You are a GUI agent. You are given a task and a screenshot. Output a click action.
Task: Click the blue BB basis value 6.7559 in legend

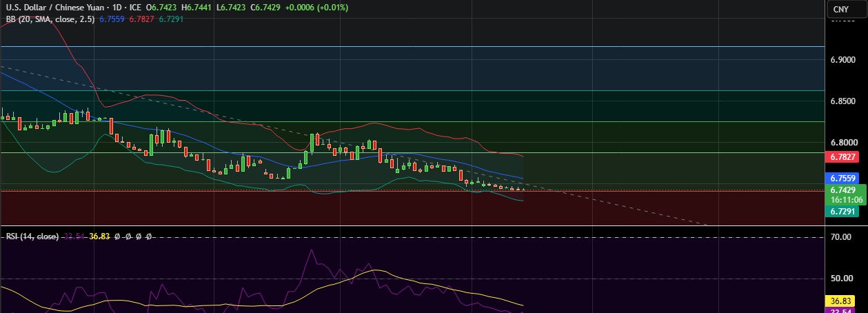point(112,19)
